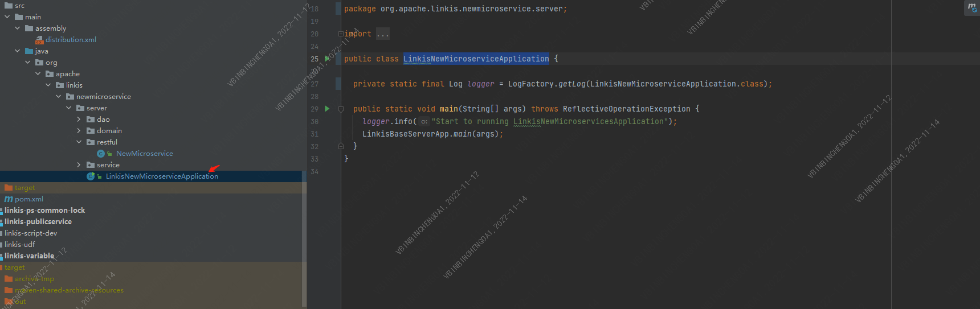Collapse the restful package
Viewport: 980px width, 309px height.
click(x=79, y=142)
